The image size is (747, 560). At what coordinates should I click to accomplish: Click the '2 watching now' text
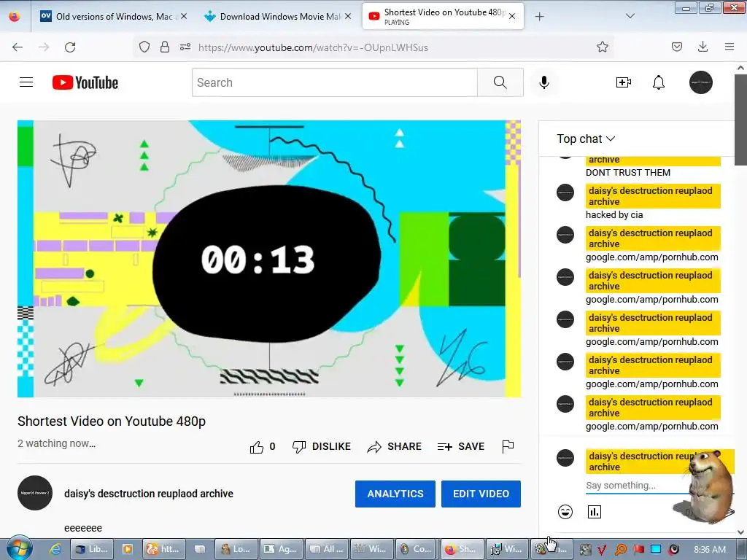[x=56, y=444]
